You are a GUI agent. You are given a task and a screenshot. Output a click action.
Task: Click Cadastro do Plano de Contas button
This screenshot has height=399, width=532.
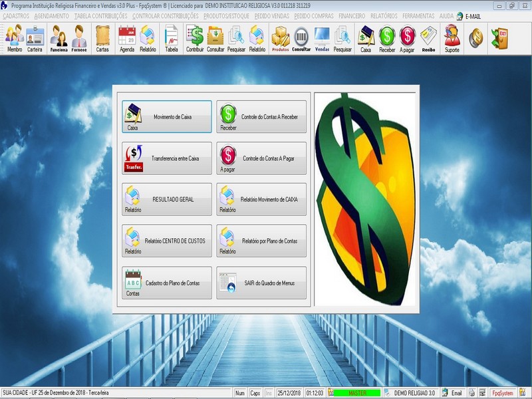click(167, 283)
